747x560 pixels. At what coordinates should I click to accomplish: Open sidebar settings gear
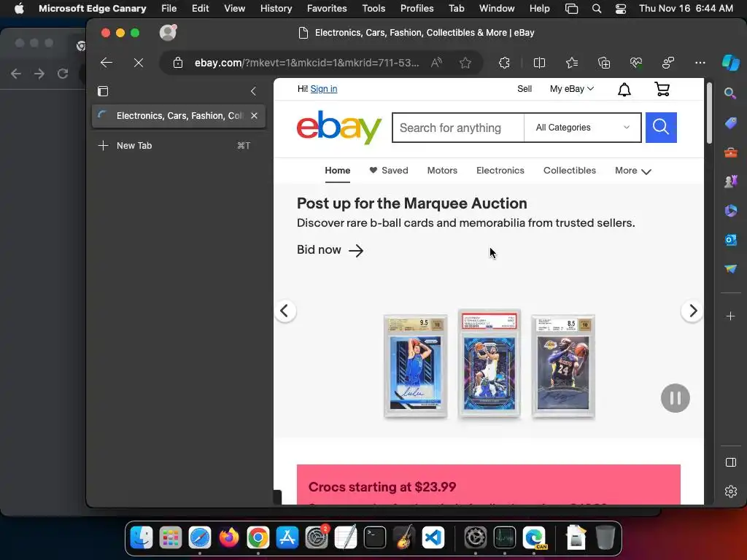pos(730,491)
